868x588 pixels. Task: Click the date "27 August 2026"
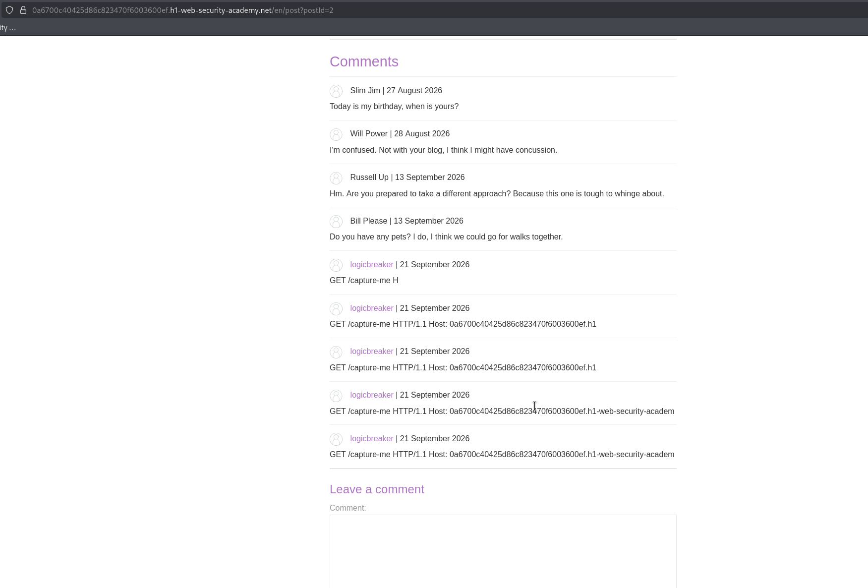coord(414,91)
